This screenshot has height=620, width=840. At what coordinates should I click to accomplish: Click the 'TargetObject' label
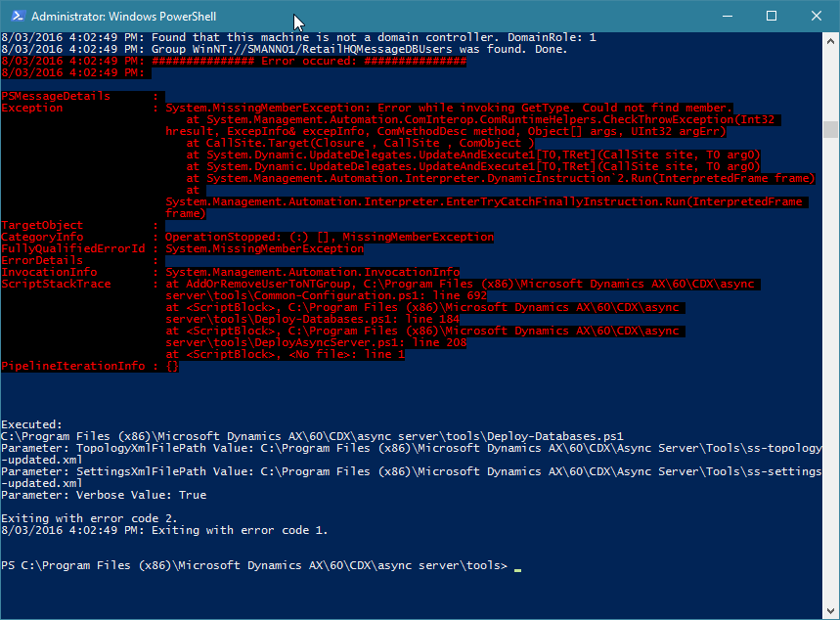point(42,226)
